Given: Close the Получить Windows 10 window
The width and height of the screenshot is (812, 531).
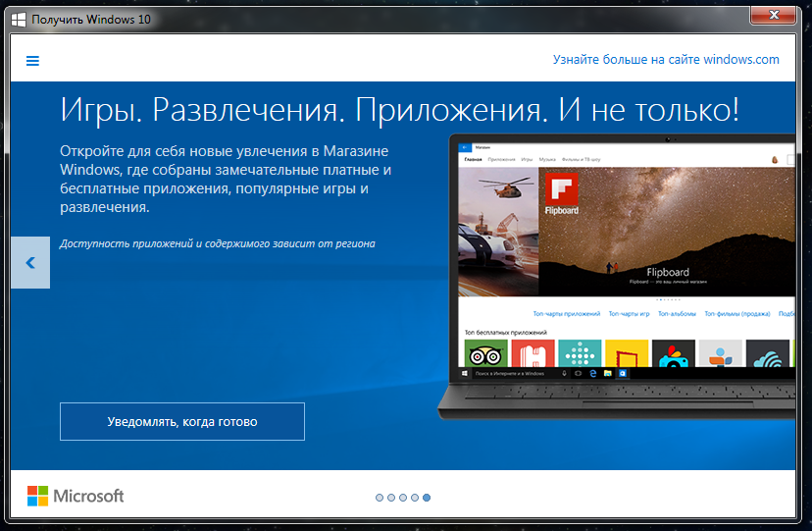Looking at the screenshot, I should coord(773,15).
